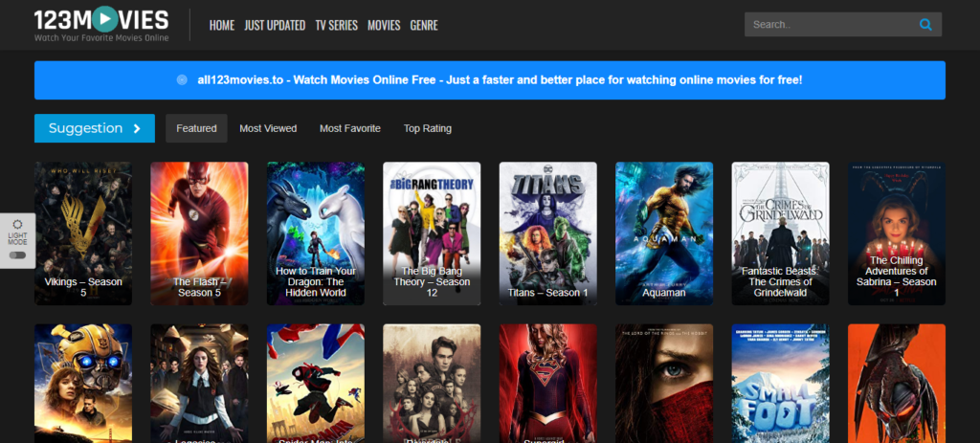The width and height of the screenshot is (980, 443).
Task: Open the red-masked face movie poster
Action: click(664, 383)
